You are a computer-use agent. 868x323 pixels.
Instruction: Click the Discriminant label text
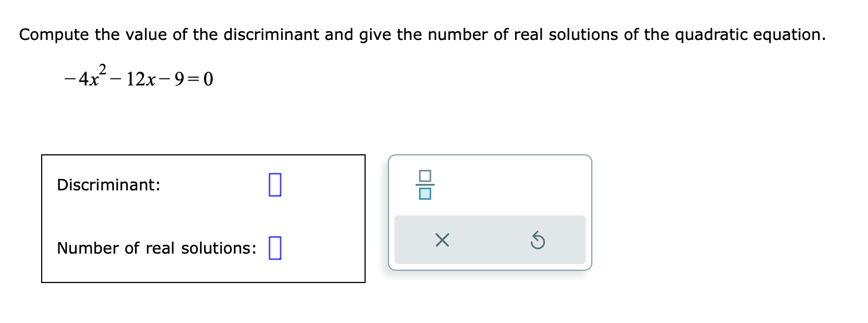pos(108,185)
